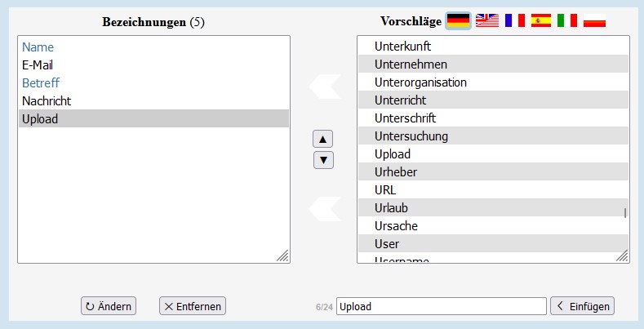The height and width of the screenshot is (329, 644).
Task: Click the Einfügen button
Action: (582, 306)
